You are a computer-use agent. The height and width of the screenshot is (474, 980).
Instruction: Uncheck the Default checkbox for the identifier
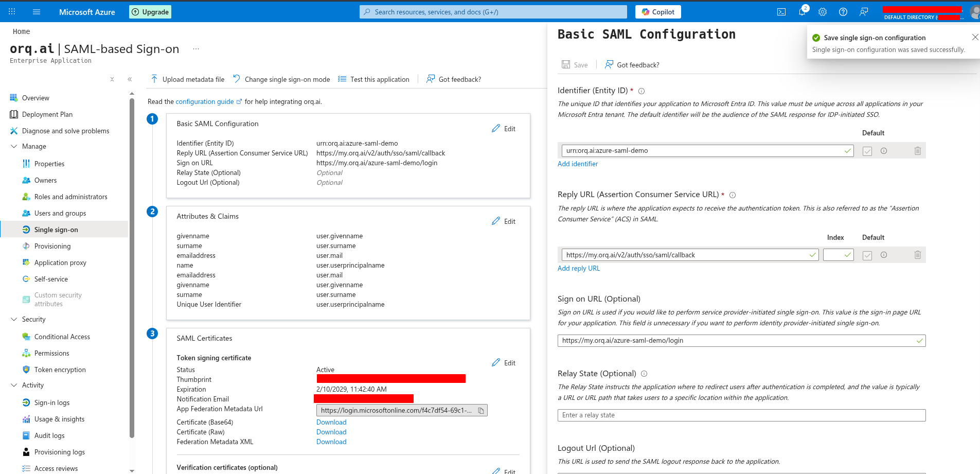coord(867,150)
